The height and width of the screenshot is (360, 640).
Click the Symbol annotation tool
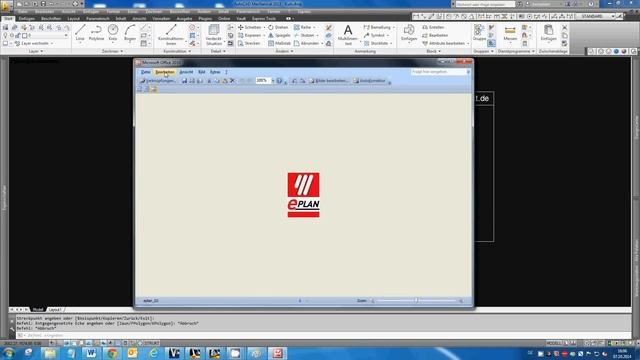click(x=374, y=36)
